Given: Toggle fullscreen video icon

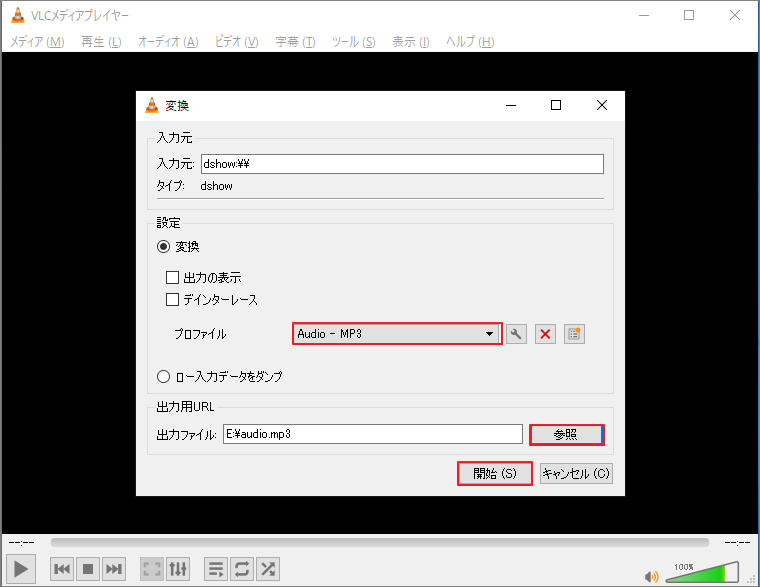Looking at the screenshot, I should point(152,569).
